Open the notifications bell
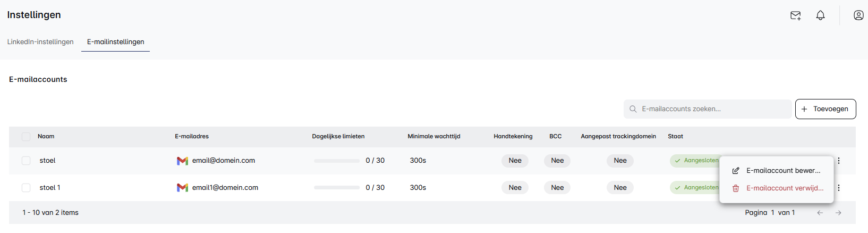Image resolution: width=868 pixels, height=233 pixels. coord(820,15)
